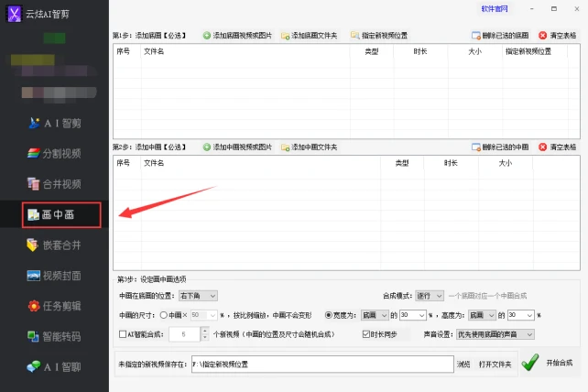
Task: Open the 中画× percent dropdown showing 50
Action: [x=204, y=315]
